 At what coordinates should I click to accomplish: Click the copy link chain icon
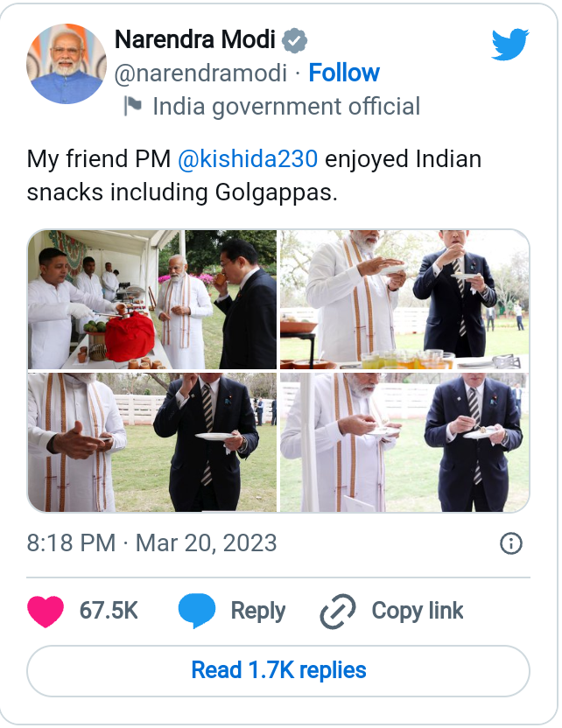click(x=337, y=611)
